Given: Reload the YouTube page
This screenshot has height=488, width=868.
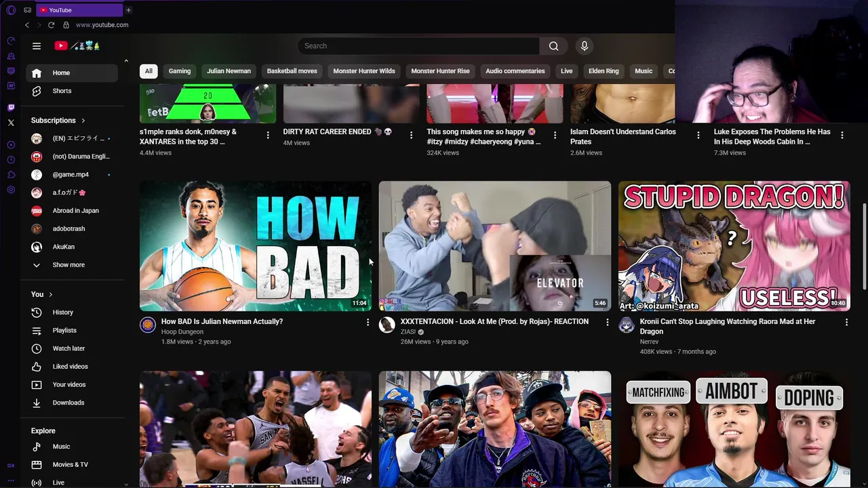Looking at the screenshot, I should tap(51, 25).
